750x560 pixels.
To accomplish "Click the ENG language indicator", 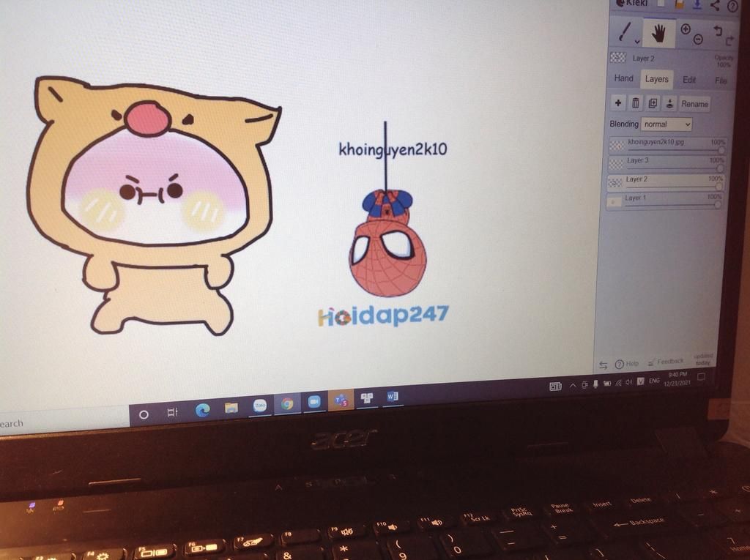I will tap(654, 381).
